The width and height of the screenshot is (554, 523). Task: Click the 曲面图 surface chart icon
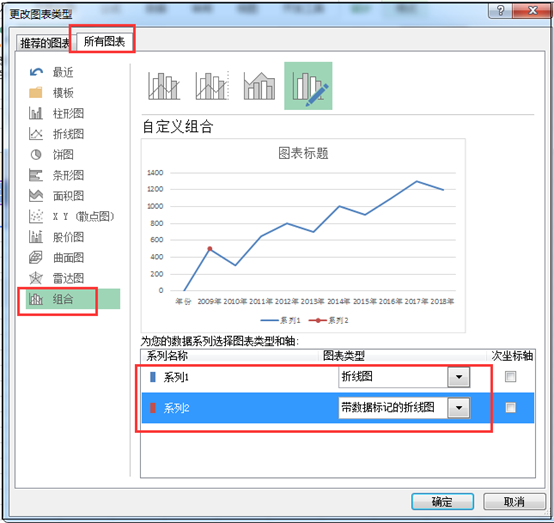point(36,257)
